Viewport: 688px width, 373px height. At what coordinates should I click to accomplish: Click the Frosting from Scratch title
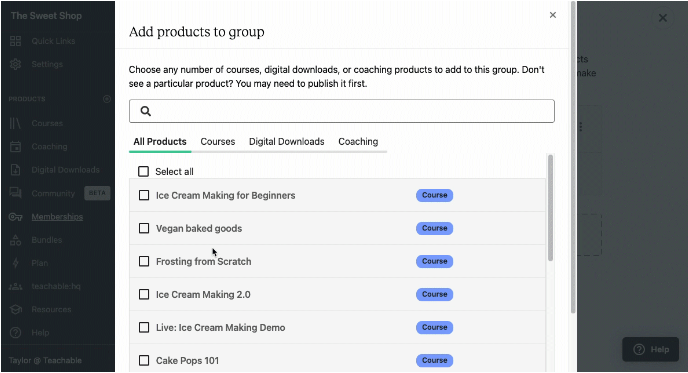pyautogui.click(x=204, y=262)
